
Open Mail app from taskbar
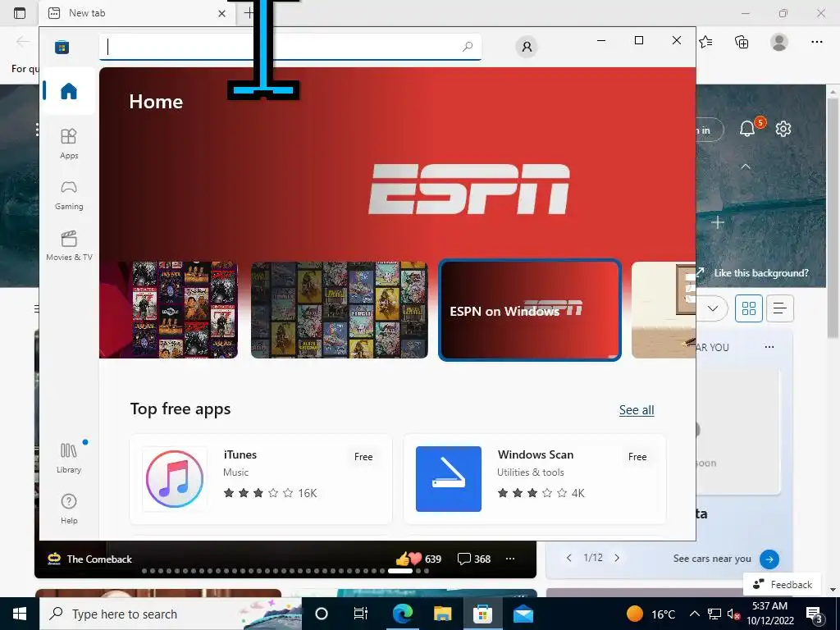[523, 614]
